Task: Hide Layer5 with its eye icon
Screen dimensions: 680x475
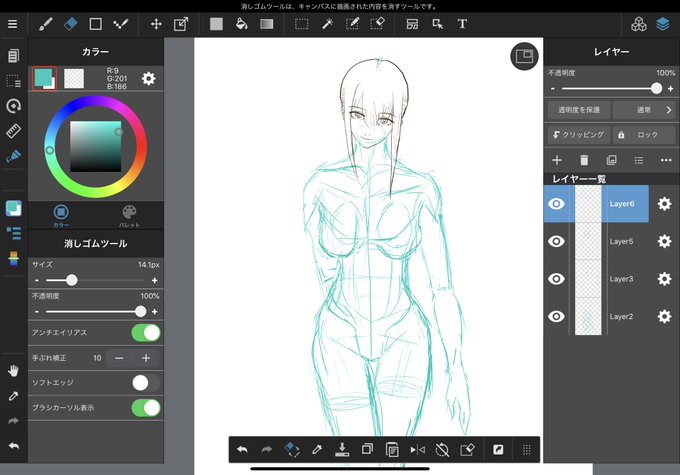Action: pyautogui.click(x=556, y=241)
